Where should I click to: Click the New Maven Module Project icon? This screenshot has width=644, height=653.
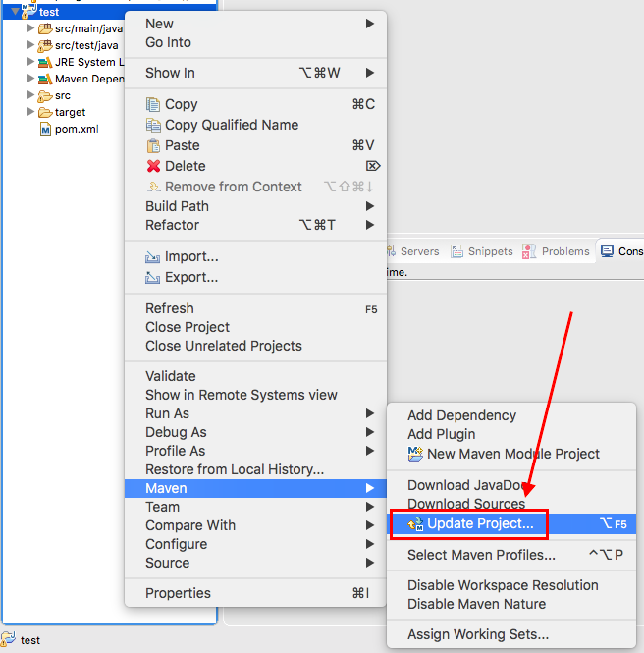coord(415,454)
